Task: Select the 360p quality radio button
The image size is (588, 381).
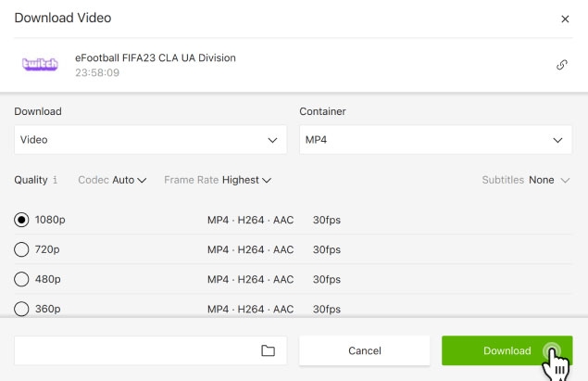Action: coord(21,309)
